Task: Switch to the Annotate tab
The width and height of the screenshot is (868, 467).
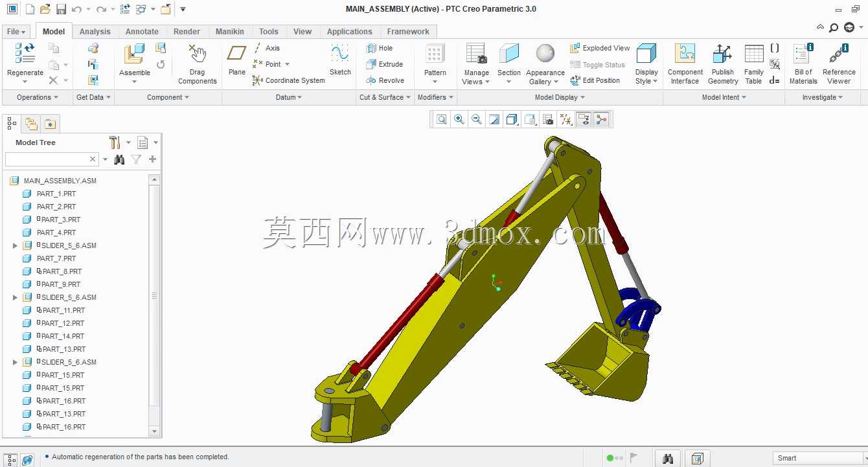Action: click(x=142, y=31)
